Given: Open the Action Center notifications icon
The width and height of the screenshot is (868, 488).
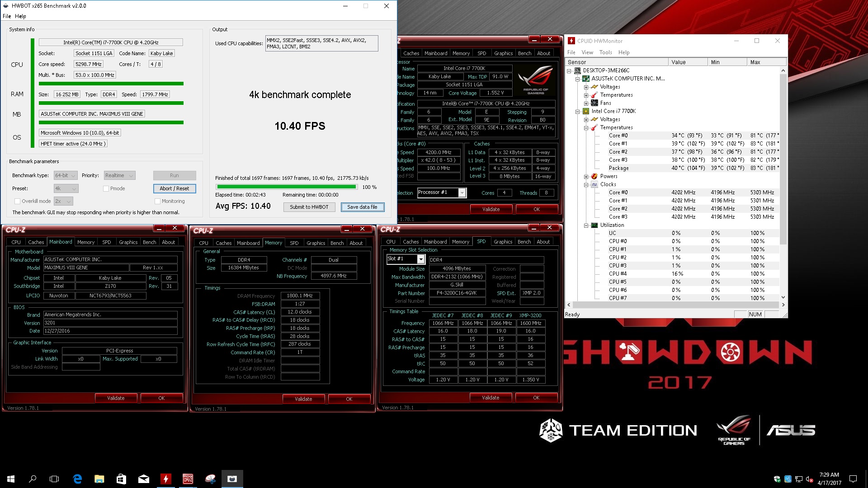Looking at the screenshot, I should coord(853,479).
